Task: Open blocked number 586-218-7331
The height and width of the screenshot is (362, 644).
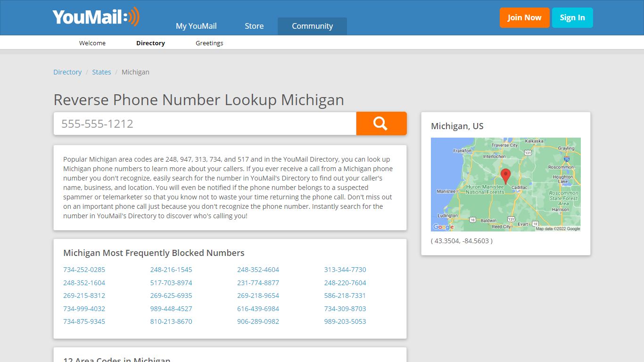Action: 345,296
